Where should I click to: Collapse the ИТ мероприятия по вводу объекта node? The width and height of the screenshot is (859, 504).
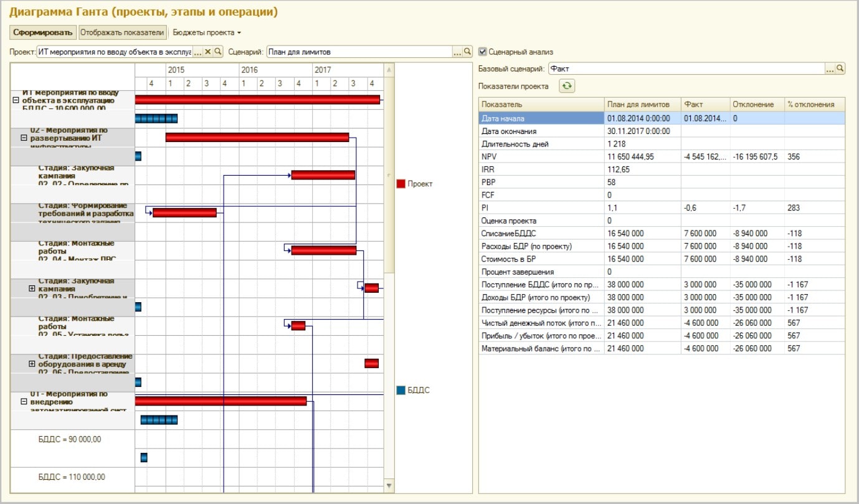click(16, 100)
